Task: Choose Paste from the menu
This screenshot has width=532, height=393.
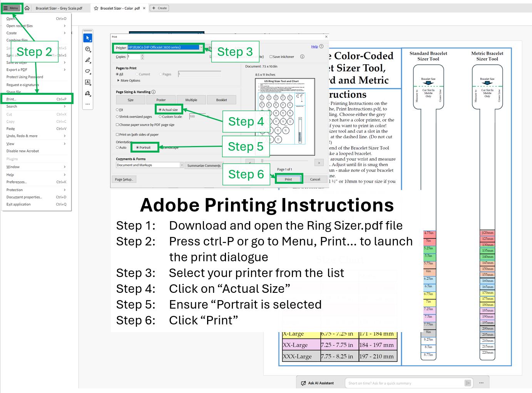Action: coord(36,129)
